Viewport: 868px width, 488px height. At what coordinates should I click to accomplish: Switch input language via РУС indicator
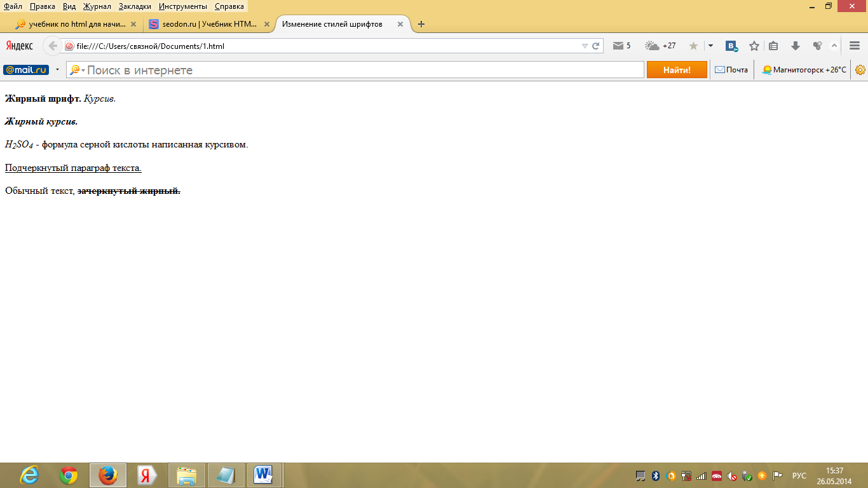[799, 476]
